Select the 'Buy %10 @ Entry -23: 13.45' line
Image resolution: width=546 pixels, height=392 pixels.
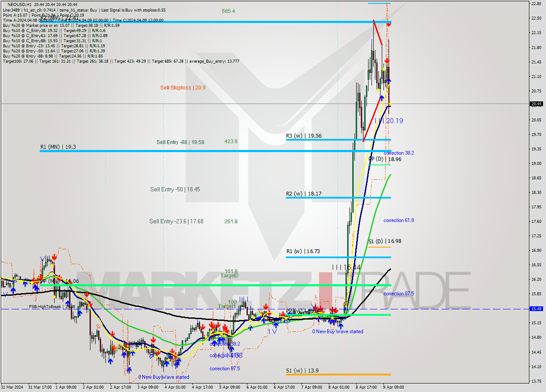54,46
